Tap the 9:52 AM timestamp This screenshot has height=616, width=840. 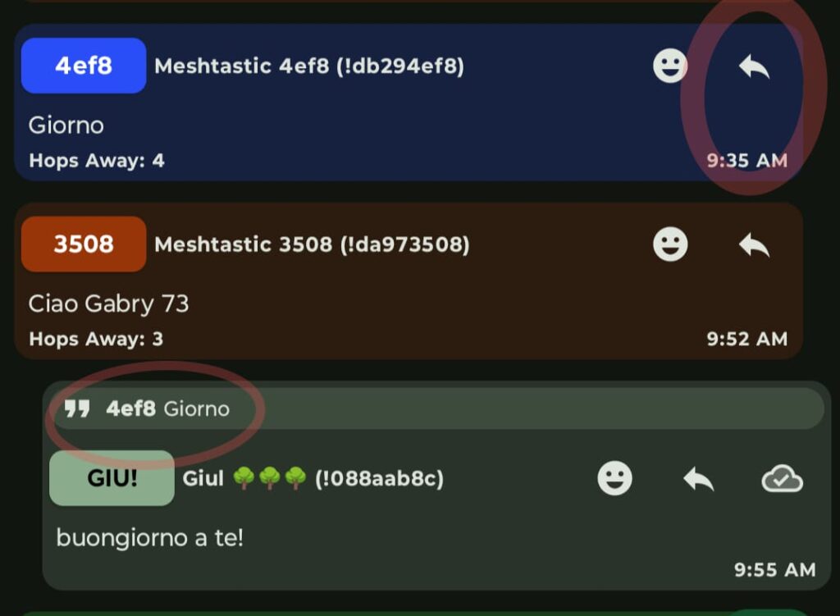coord(746,339)
